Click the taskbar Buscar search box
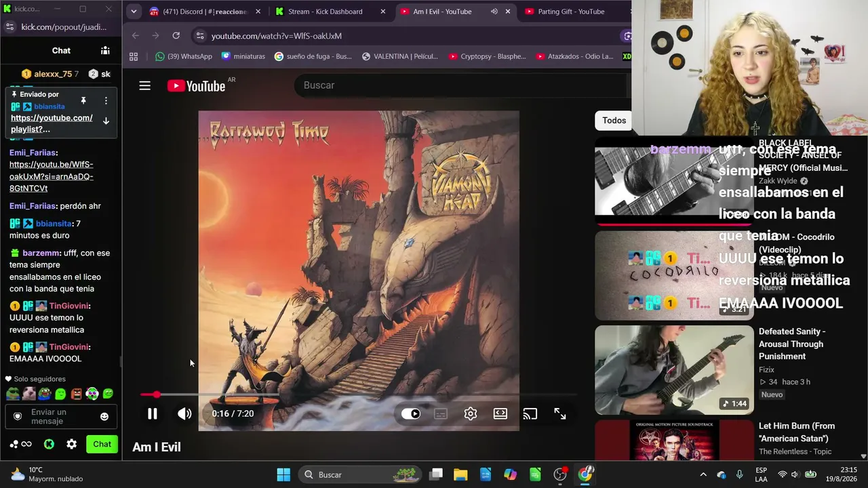Viewport: 868px width, 488px height. tap(360, 474)
